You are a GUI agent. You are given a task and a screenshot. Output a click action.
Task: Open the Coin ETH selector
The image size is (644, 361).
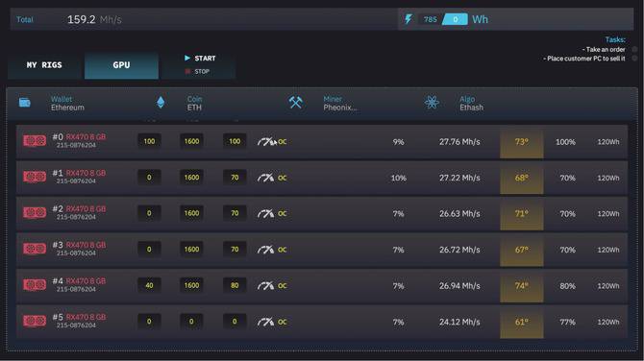click(194, 104)
